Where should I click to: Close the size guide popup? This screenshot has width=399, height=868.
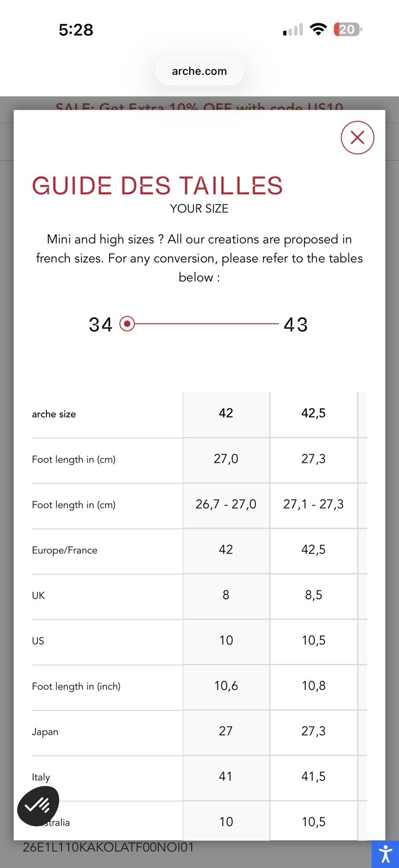tap(357, 138)
